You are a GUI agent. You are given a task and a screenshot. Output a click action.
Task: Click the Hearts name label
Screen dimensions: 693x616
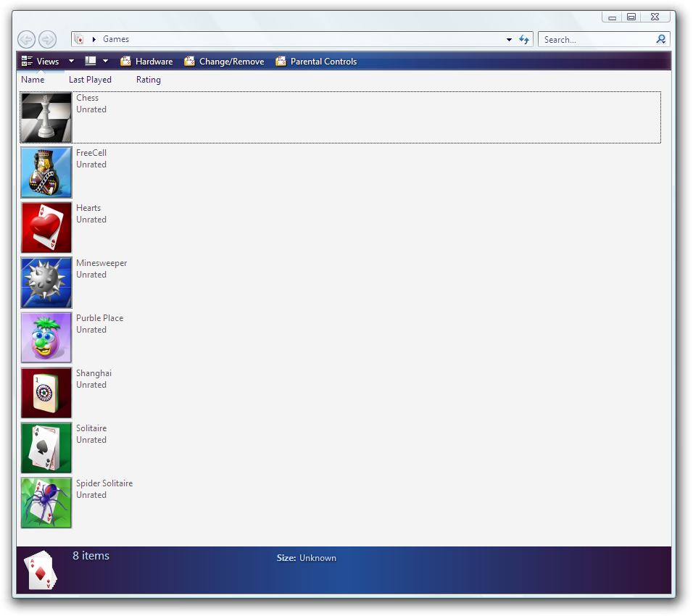point(88,208)
